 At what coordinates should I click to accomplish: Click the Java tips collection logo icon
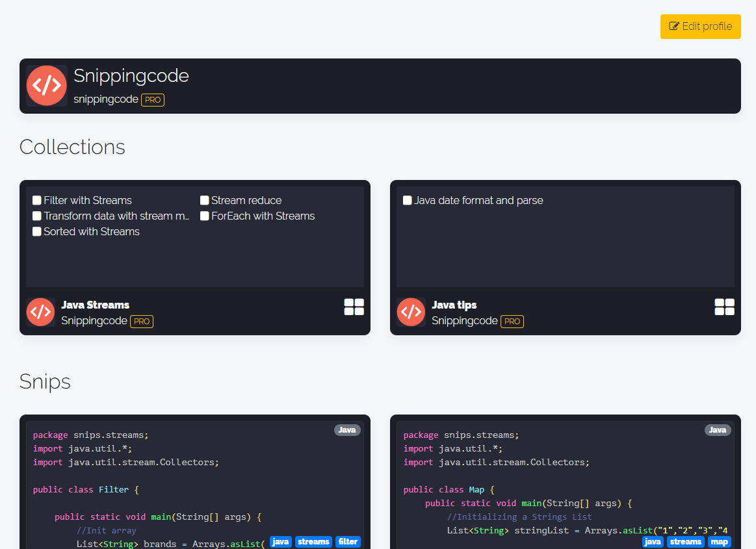tap(411, 313)
